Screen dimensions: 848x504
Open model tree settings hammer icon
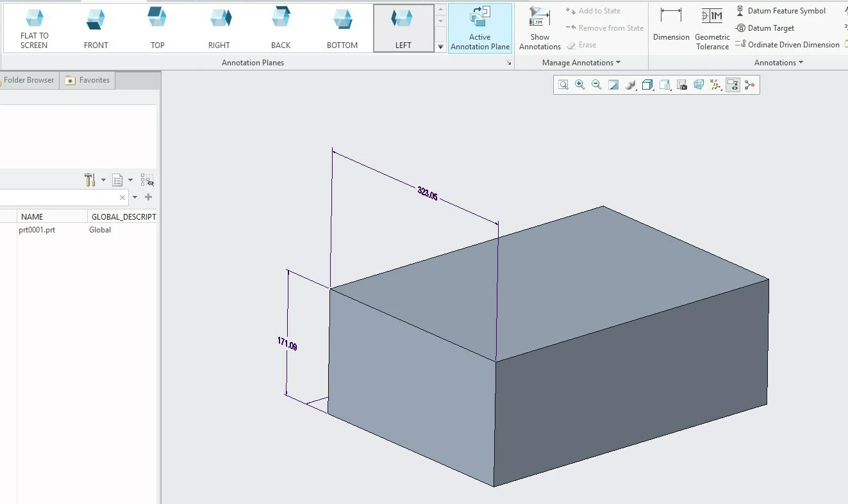[x=90, y=180]
